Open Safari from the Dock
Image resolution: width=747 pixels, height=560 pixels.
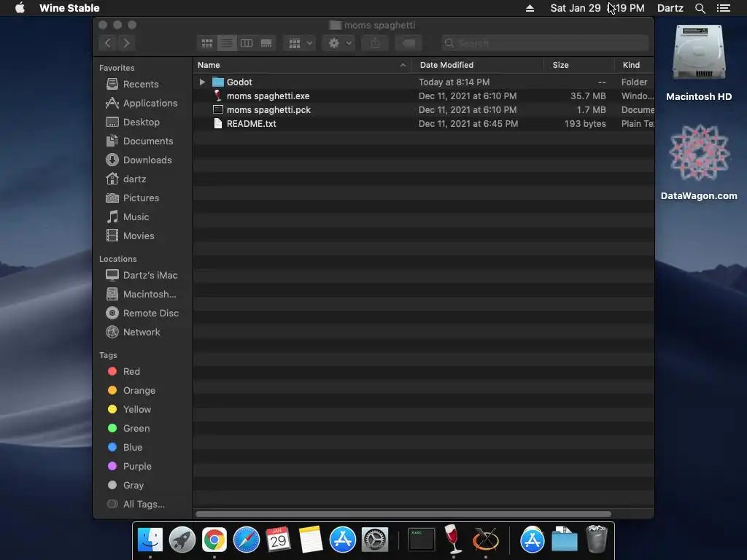(x=247, y=540)
